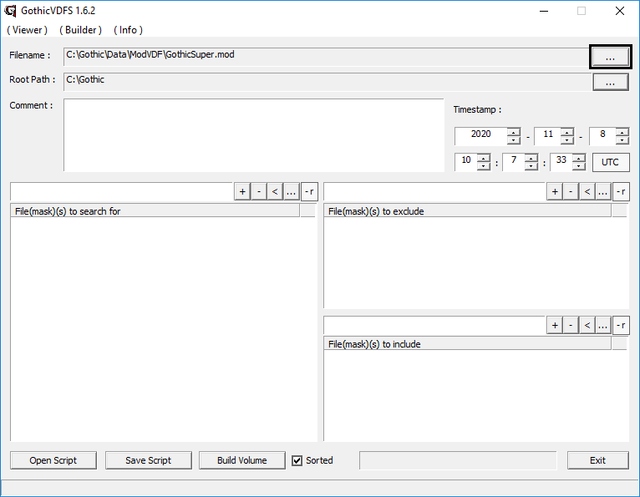Click the Save Script button

tap(148, 460)
